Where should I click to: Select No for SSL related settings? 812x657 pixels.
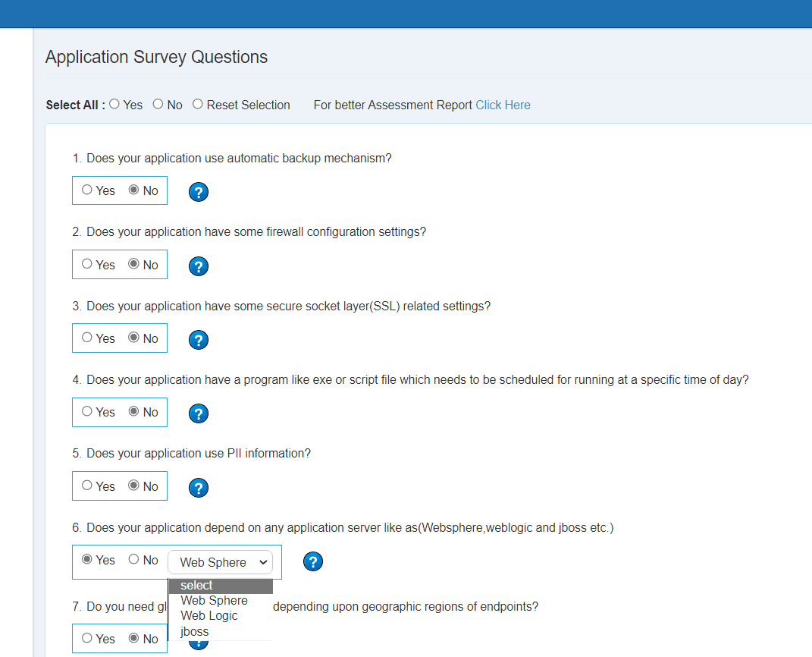pos(133,338)
